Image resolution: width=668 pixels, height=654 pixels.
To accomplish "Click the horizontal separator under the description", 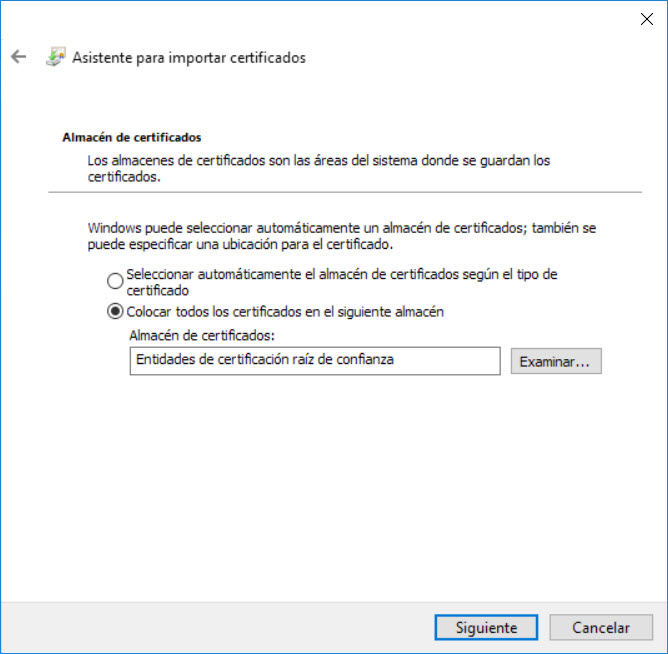I will [345, 191].
